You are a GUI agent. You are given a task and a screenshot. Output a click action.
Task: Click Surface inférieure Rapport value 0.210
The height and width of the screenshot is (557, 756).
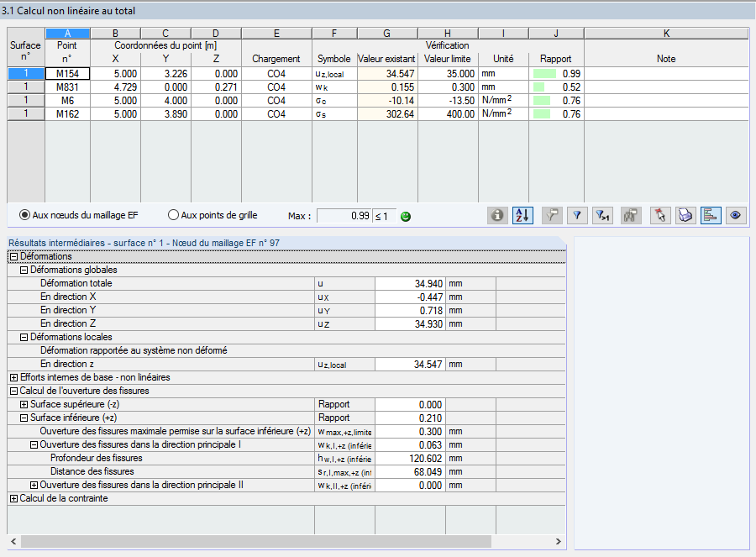click(x=410, y=418)
